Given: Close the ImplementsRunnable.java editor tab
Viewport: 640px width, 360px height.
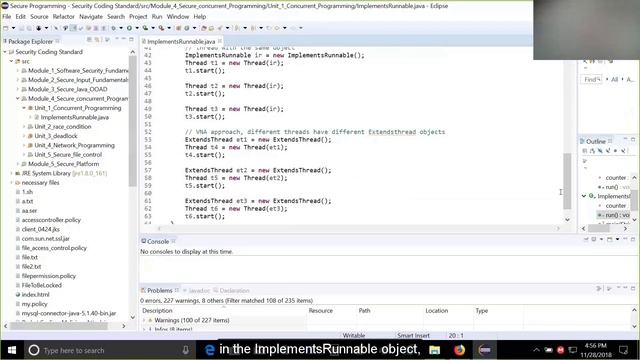Looking at the screenshot, I should pos(220,41).
